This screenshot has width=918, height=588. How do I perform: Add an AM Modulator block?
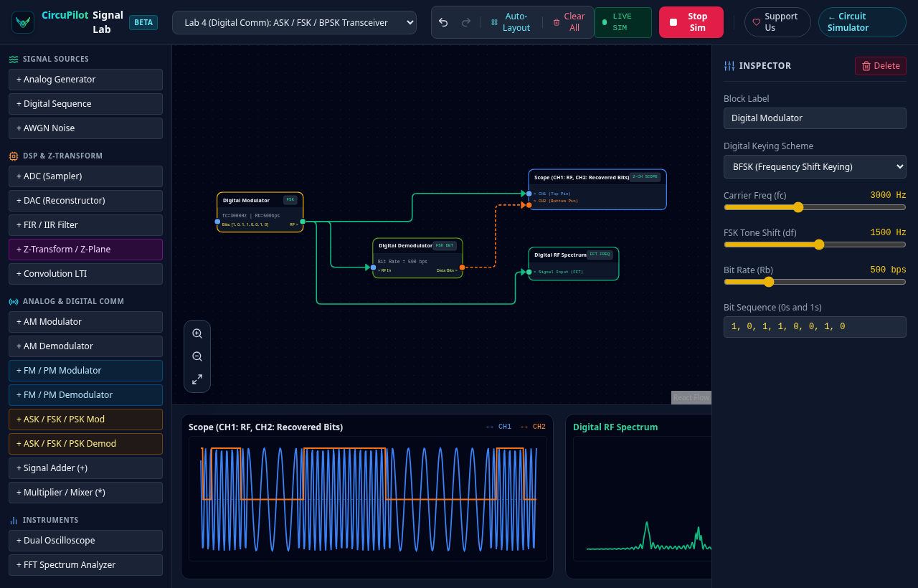(86, 322)
